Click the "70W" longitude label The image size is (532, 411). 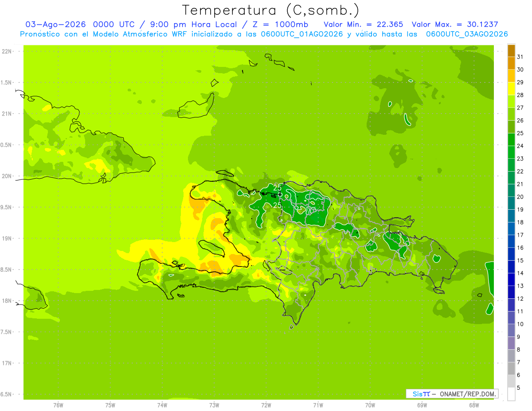tap(370, 405)
